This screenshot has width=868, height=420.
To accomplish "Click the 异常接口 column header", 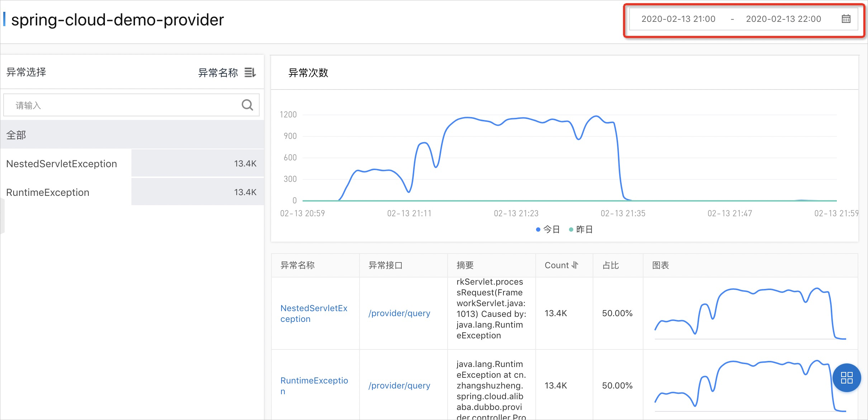I will point(386,265).
